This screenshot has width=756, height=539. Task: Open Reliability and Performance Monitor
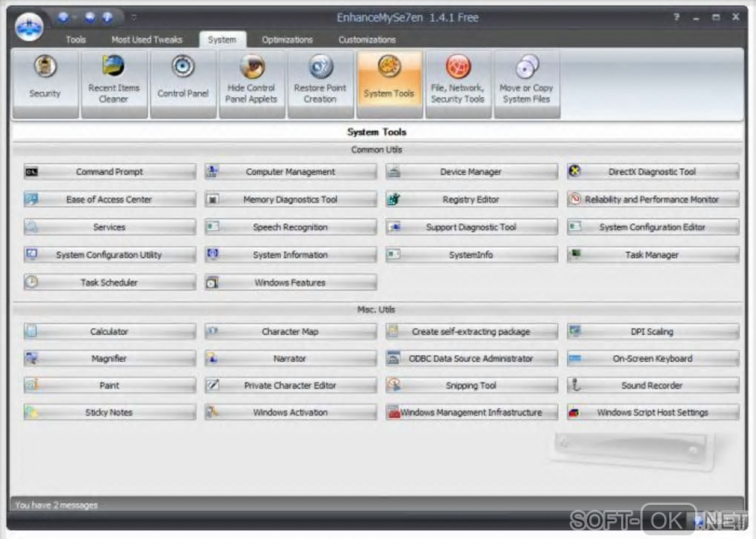click(652, 199)
